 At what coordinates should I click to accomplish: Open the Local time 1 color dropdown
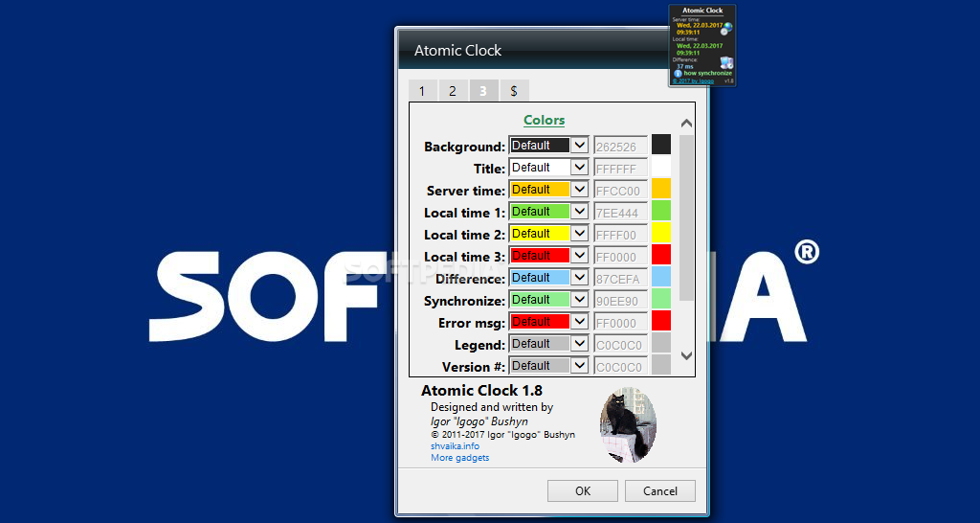tap(548, 212)
